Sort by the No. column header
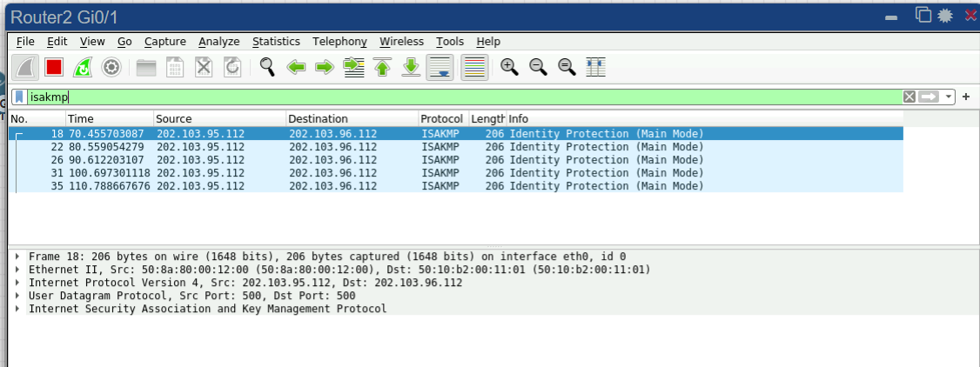980x367 pixels. [x=37, y=118]
